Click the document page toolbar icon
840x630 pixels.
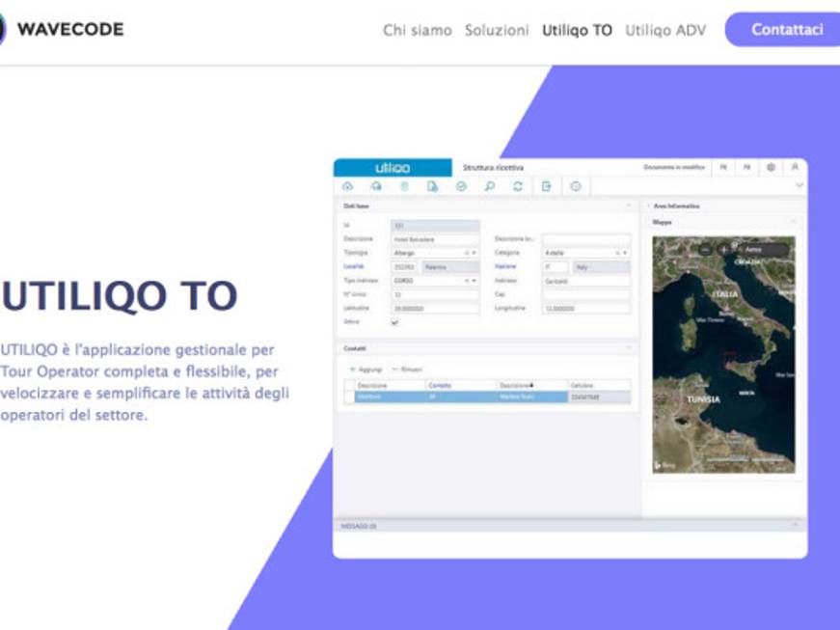coord(432,186)
